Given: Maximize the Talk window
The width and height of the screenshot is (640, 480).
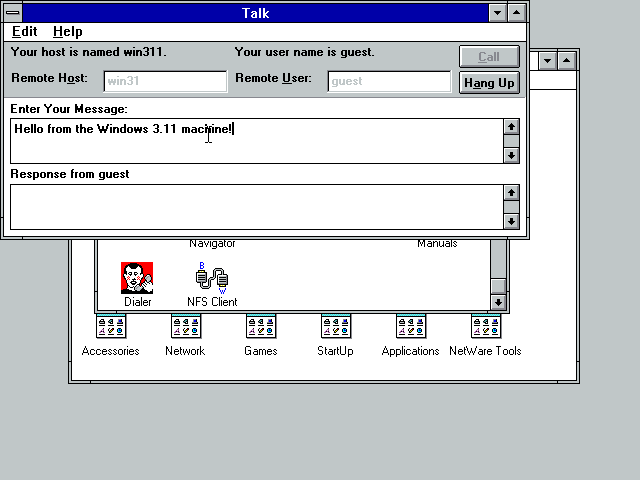Looking at the screenshot, I should [516, 13].
